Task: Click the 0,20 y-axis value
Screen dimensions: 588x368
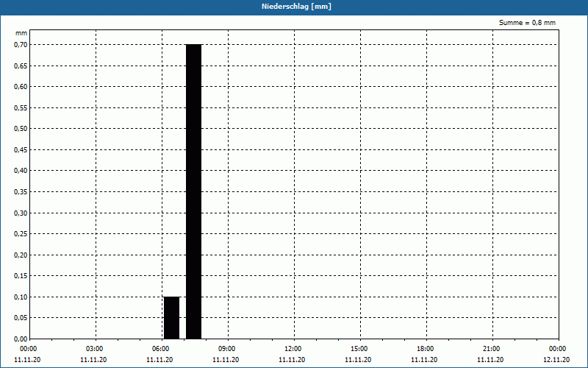Action: (21, 255)
